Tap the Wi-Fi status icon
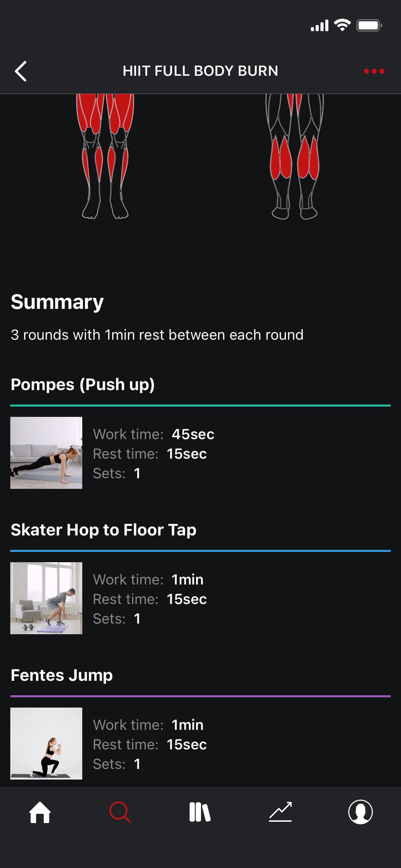Screen dimensions: 401x868 pos(342,25)
